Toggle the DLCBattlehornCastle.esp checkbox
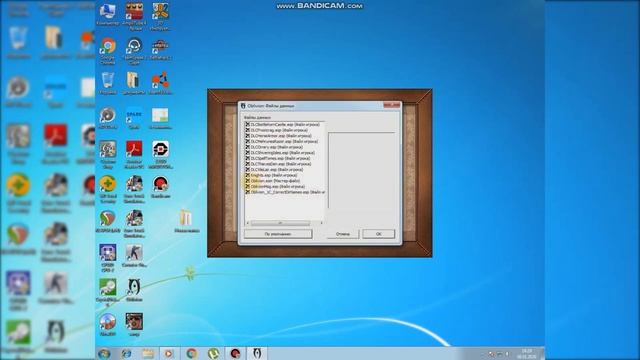The height and width of the screenshot is (360, 640). click(247, 124)
